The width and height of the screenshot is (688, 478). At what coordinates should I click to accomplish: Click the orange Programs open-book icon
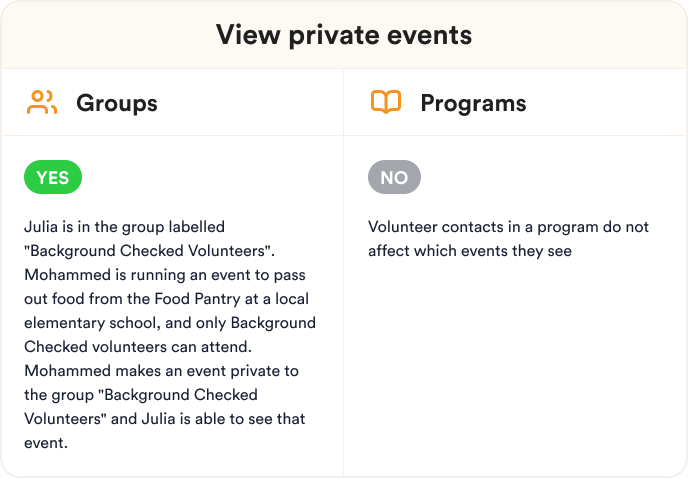[386, 102]
